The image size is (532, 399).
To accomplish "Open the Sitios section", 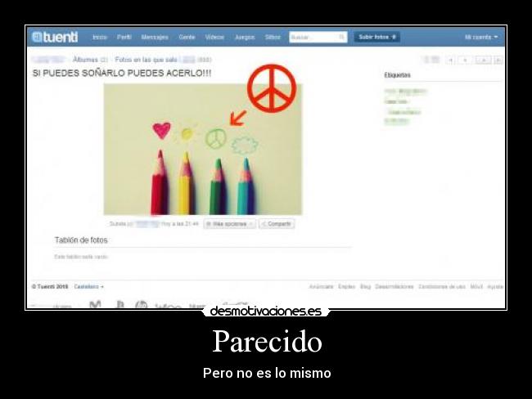I will 273,37.
